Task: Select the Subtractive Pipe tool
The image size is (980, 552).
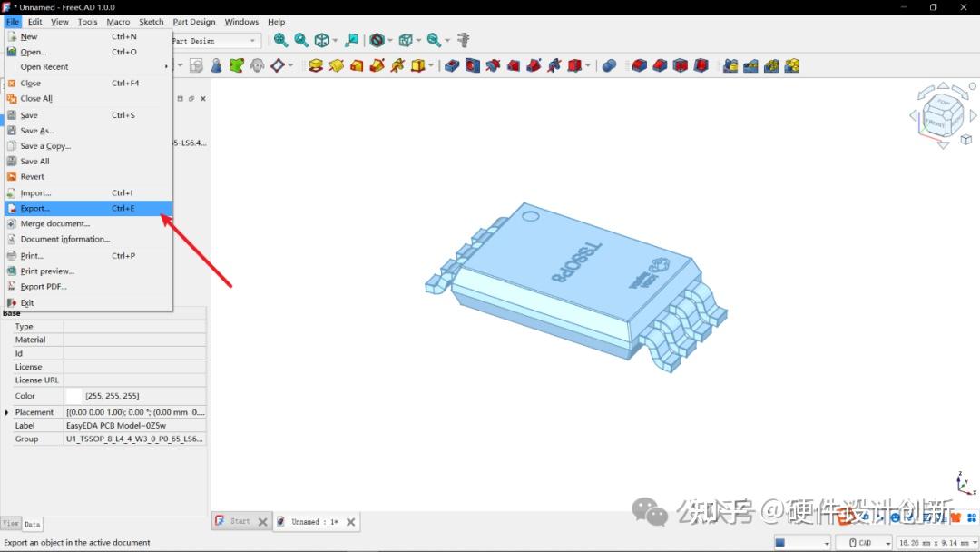Action: [534, 65]
